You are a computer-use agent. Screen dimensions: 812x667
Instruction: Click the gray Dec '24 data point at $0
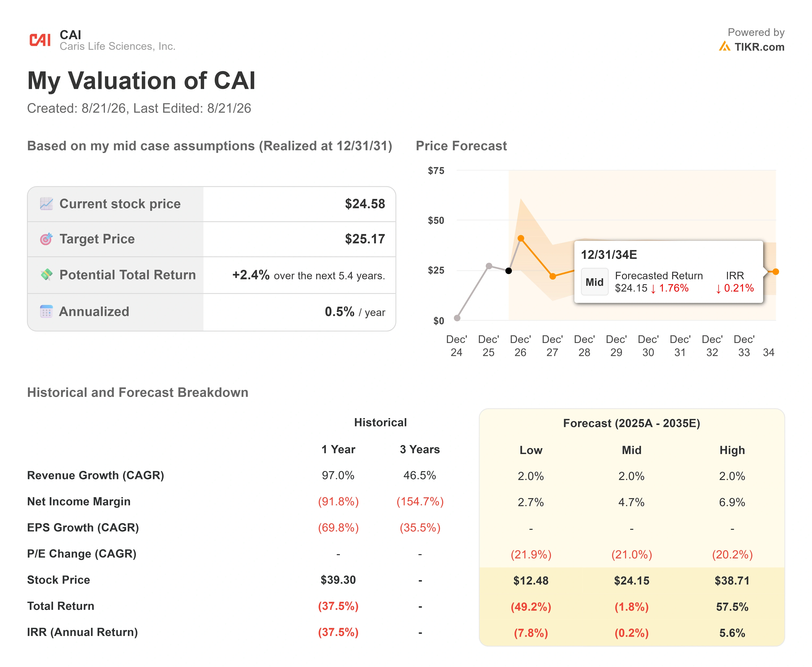[457, 318]
